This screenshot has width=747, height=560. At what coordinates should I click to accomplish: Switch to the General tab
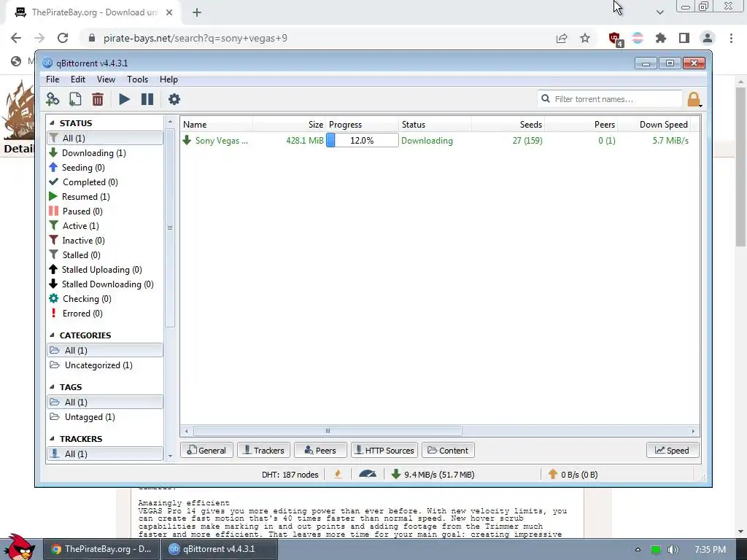(x=206, y=451)
